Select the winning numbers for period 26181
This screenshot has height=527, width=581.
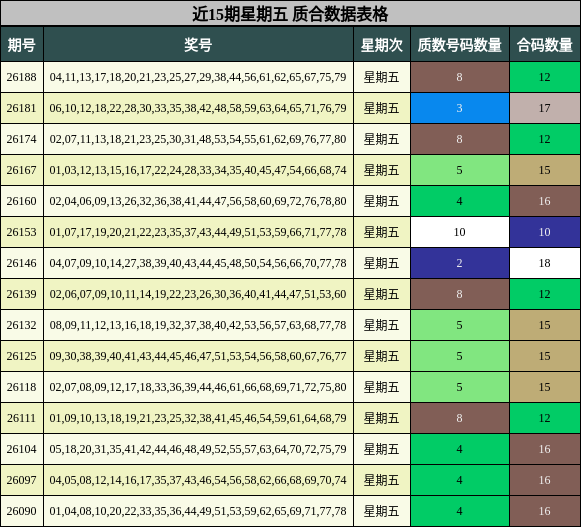(x=198, y=108)
